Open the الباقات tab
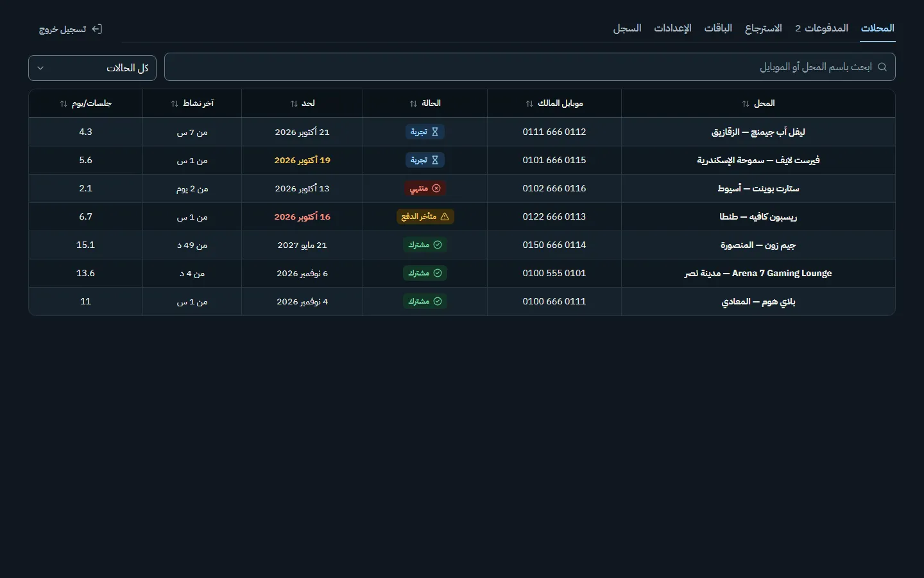This screenshot has height=578, width=924. [x=718, y=28]
